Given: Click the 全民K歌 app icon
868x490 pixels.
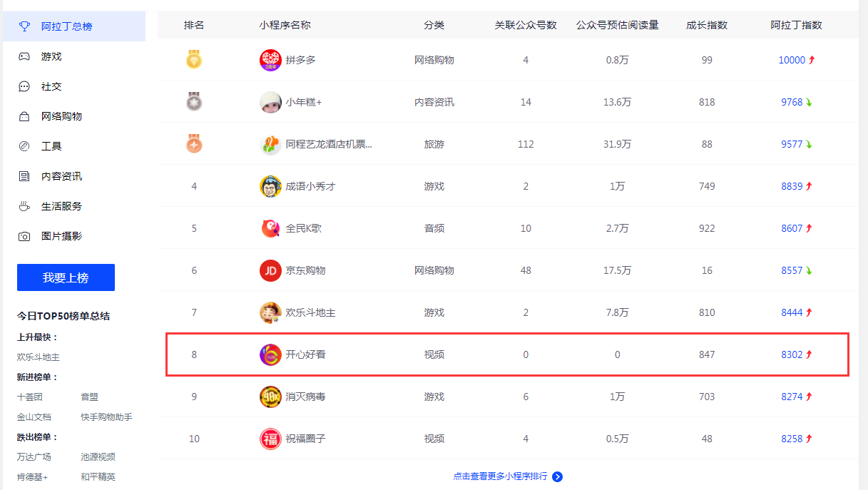Looking at the screenshot, I should [270, 228].
